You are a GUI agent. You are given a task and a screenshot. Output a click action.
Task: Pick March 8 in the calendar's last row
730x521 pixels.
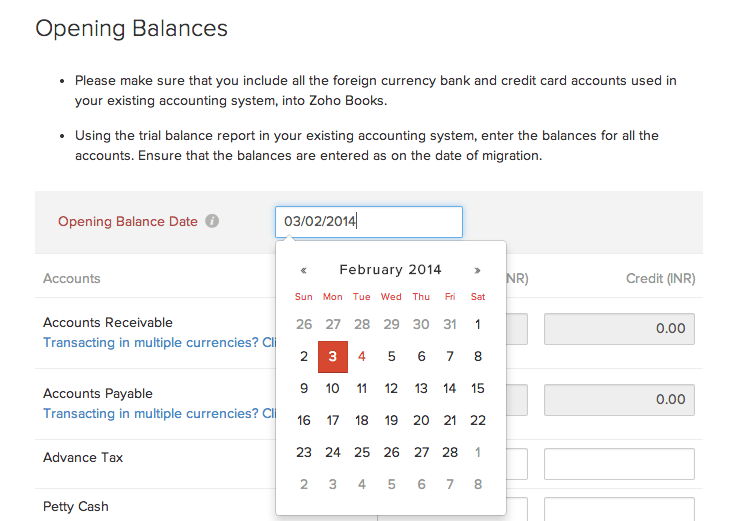click(478, 485)
